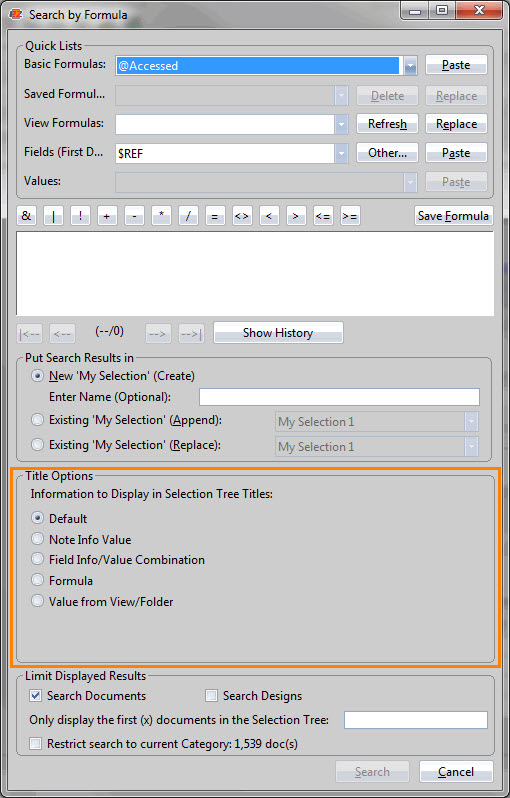Click the exclamation (!) NOT operator button

80,216
